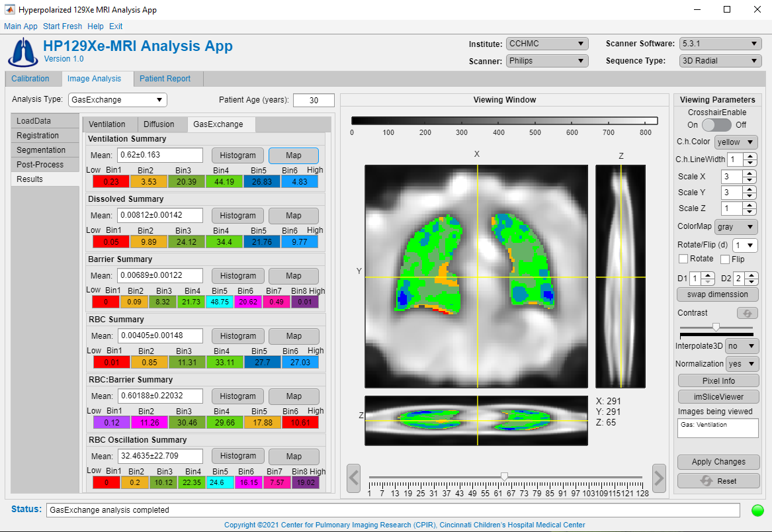The width and height of the screenshot is (772, 532).
Task: Click the Apply Changes button
Action: click(718, 462)
